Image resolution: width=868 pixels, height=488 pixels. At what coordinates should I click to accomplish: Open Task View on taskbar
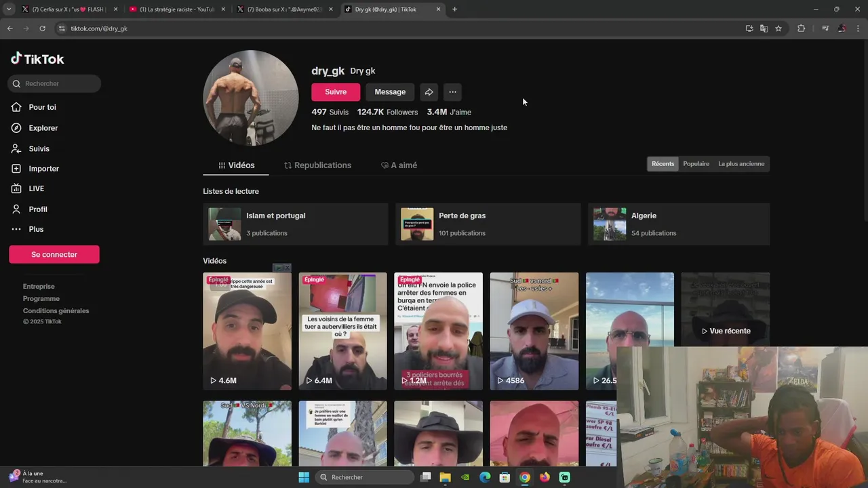tap(426, 477)
